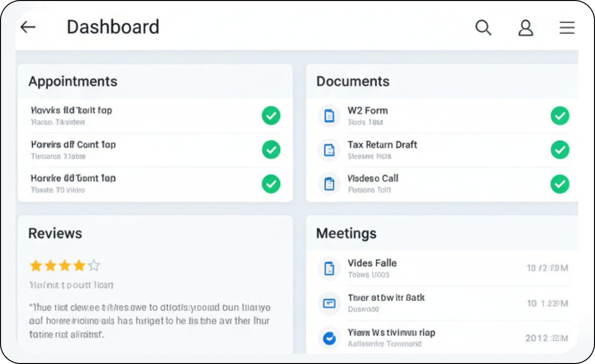
Task: Toggle the third appointment's green checkmark
Action: (x=271, y=183)
